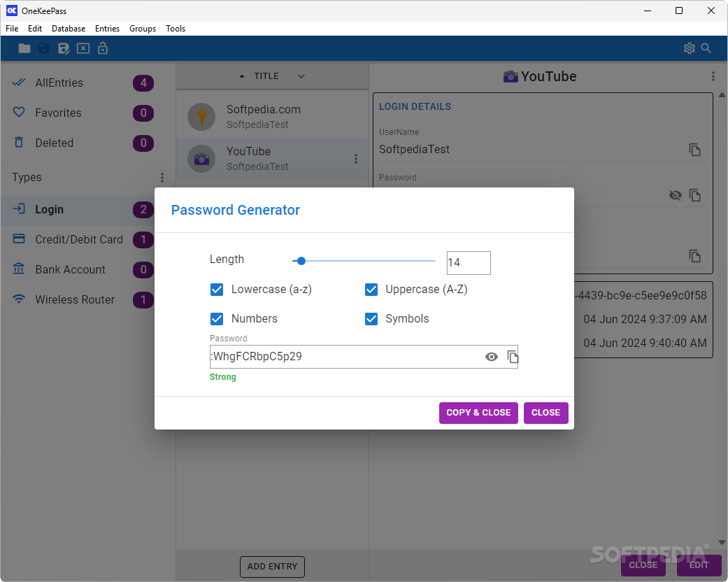This screenshot has width=728, height=582.
Task: Click the search magnifier icon
Action: 706,48
